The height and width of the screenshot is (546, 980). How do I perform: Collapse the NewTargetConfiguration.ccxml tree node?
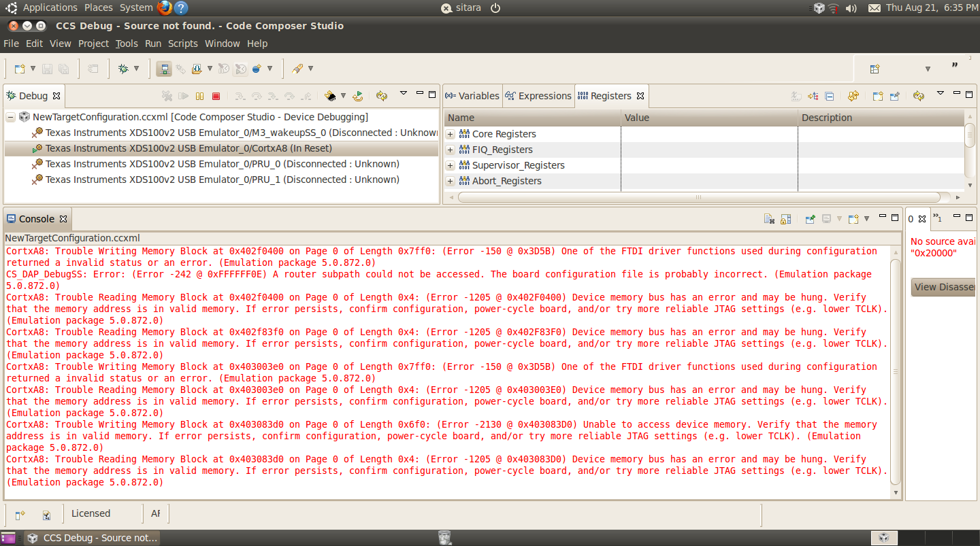click(11, 117)
